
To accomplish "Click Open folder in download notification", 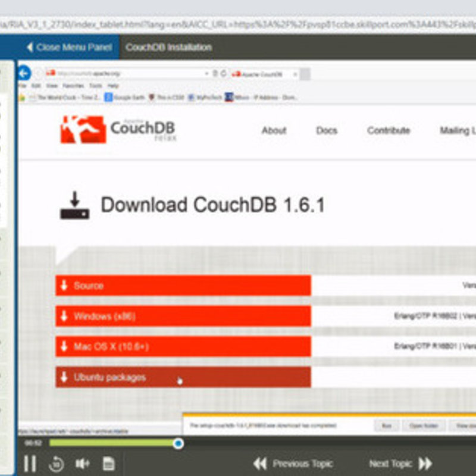I will point(424,426).
